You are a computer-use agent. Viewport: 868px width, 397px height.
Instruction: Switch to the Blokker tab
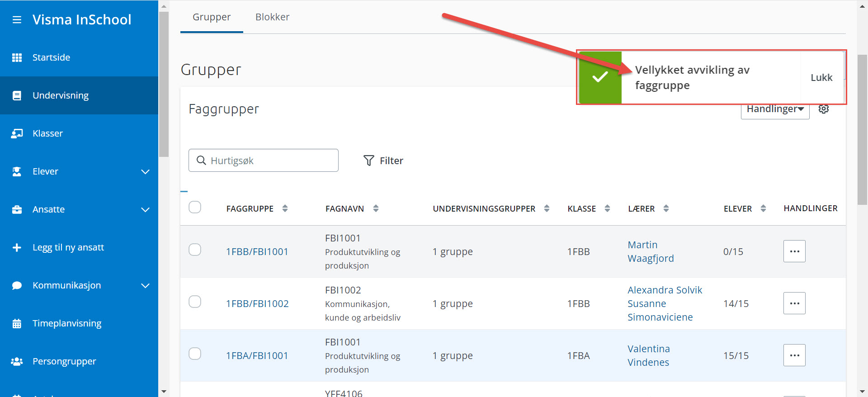pyautogui.click(x=272, y=17)
